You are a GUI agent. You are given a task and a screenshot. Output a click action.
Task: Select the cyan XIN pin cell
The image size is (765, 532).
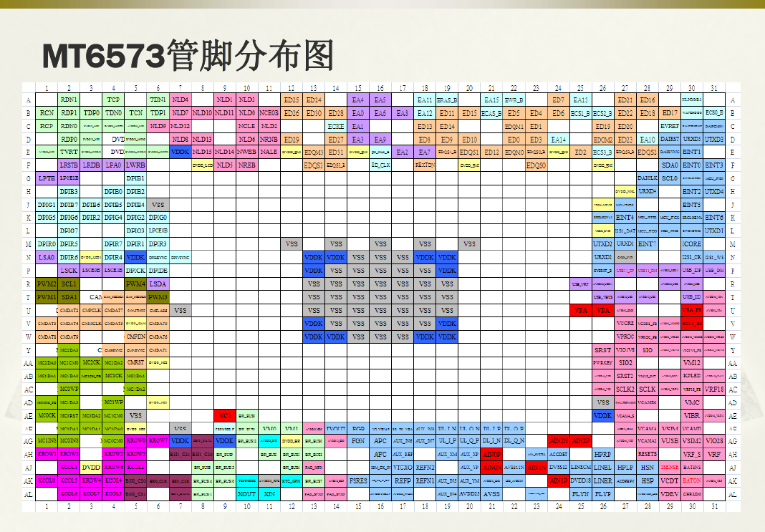coord(269,493)
